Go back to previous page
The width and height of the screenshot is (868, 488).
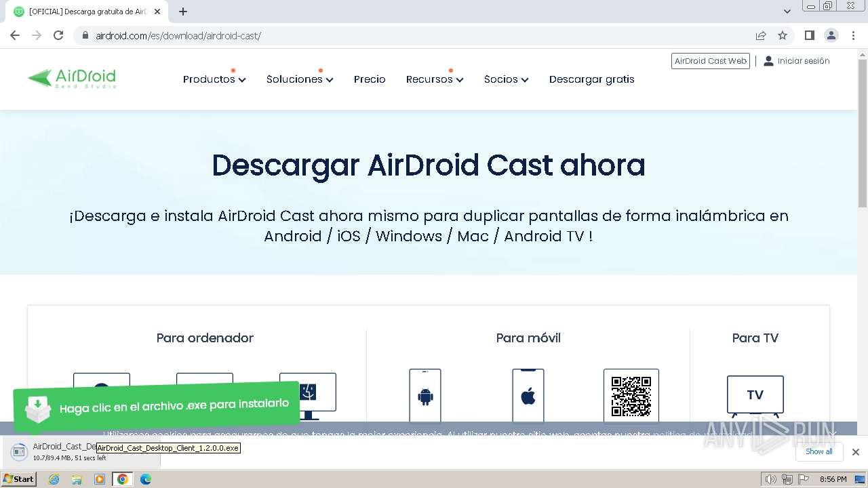[x=15, y=35]
